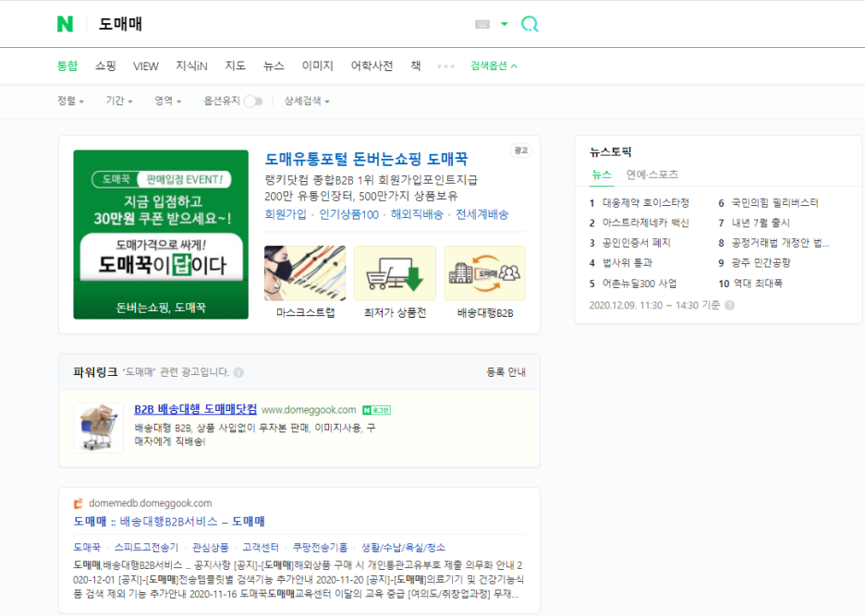The width and height of the screenshot is (865, 616).
Task: Open B2B 배송대행 도매매닷컴 link
Action: (196, 409)
